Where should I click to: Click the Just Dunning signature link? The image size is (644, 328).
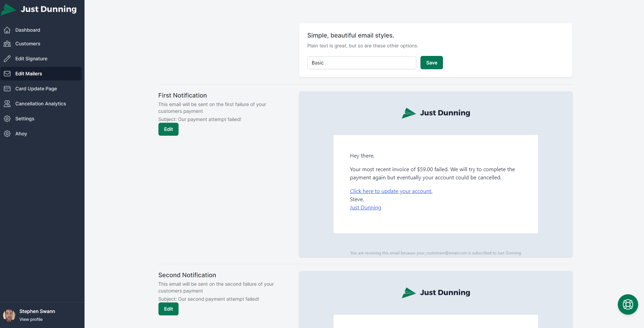coord(365,208)
